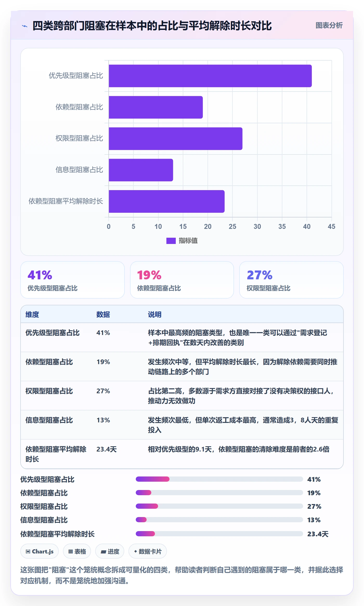This screenshot has height=606, width=364.
Task: Click the 依赖型阻塞占比 bar in chart
Action: pos(156,107)
